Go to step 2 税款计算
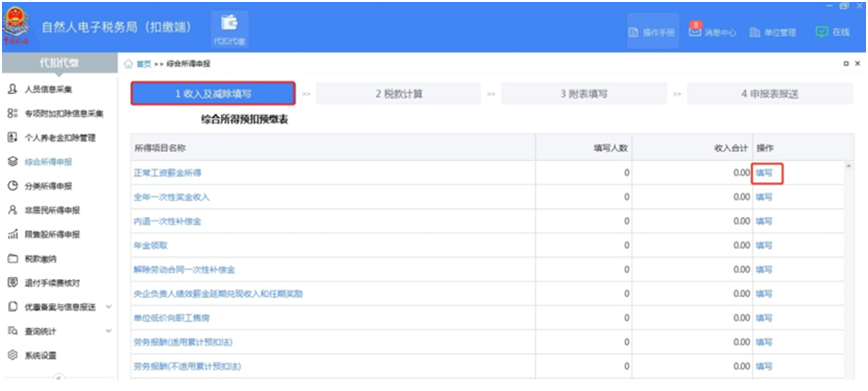The image size is (868, 391). tap(399, 94)
